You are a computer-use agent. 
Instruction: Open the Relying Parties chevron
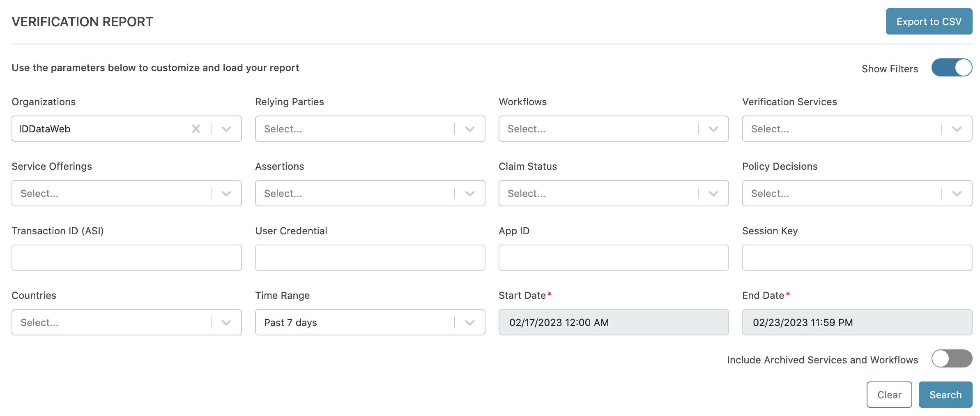[x=470, y=129]
